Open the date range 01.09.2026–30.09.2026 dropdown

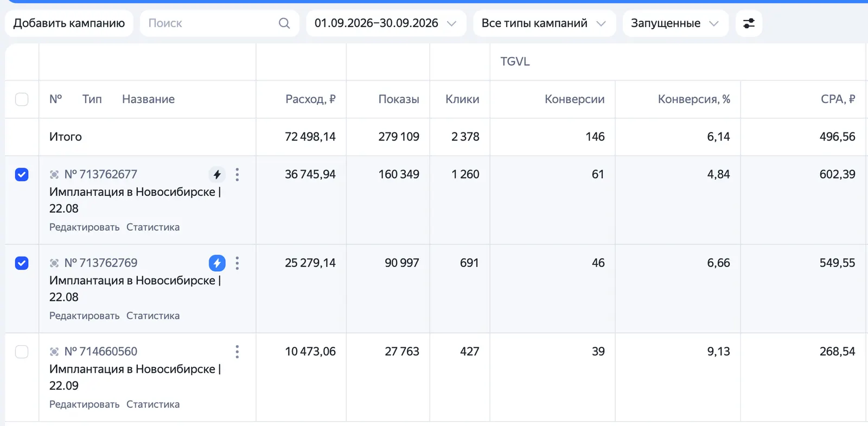[386, 23]
